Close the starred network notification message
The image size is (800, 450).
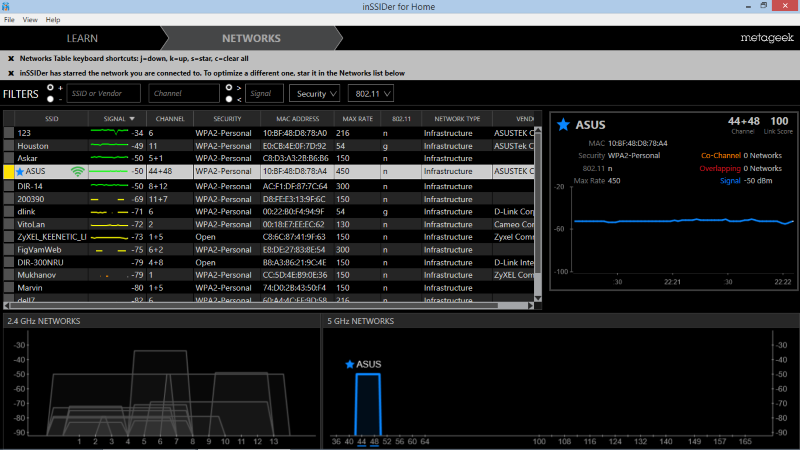point(11,73)
